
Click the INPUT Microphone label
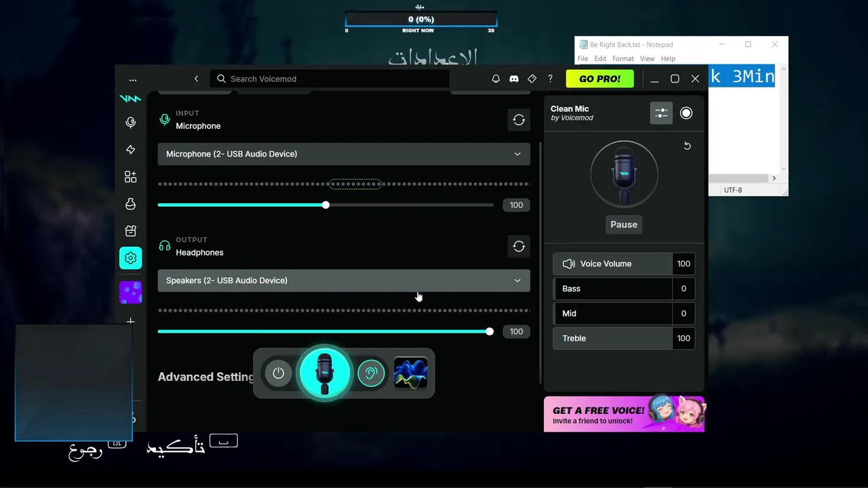(198, 120)
